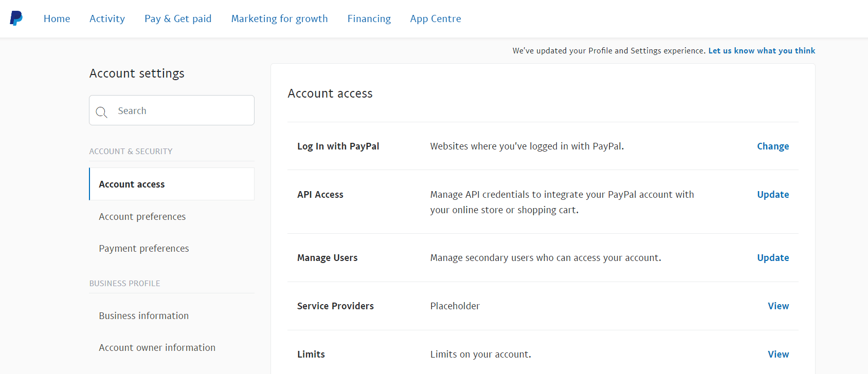Click the 'Manage Users' row title

(327, 257)
